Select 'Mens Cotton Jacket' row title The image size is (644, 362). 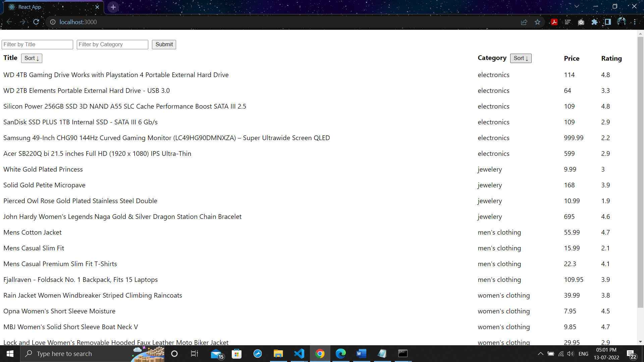click(33, 232)
